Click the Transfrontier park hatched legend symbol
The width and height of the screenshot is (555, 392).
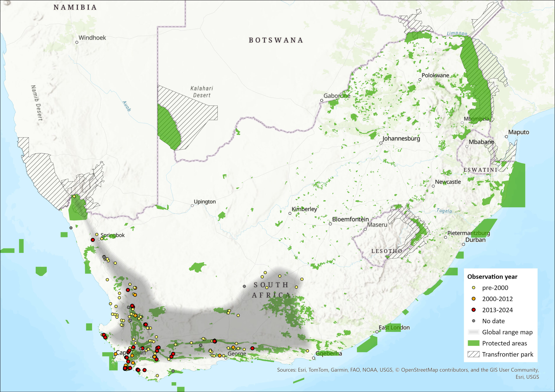click(473, 354)
